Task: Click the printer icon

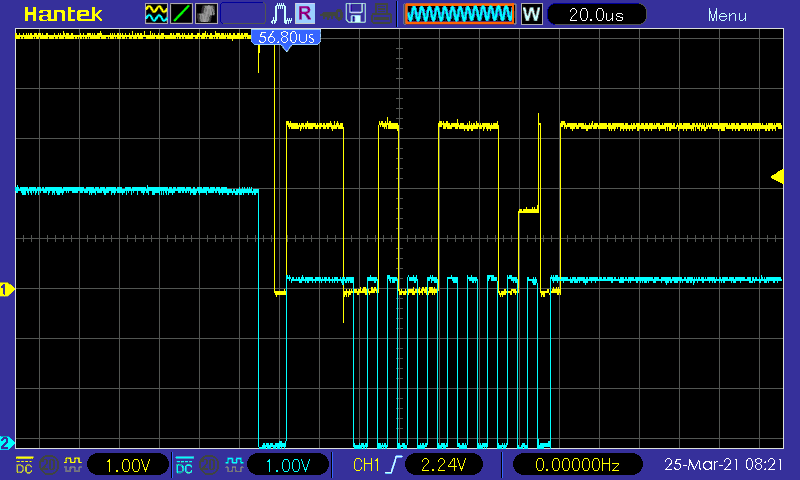Action: (x=381, y=14)
